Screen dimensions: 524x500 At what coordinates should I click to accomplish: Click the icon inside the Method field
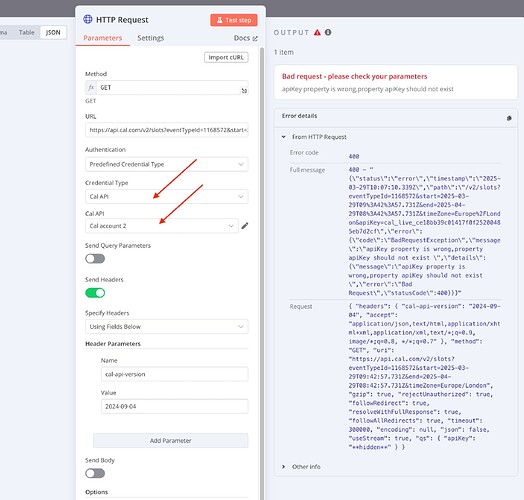click(x=244, y=91)
